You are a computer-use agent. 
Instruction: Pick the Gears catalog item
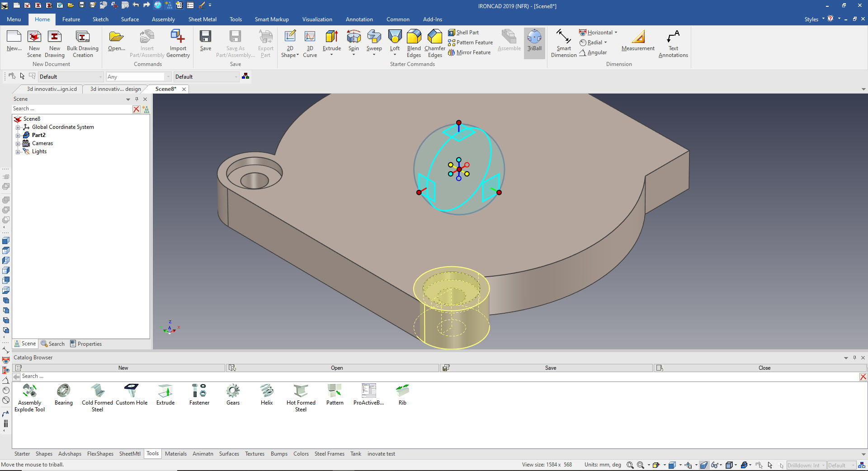pos(233,394)
